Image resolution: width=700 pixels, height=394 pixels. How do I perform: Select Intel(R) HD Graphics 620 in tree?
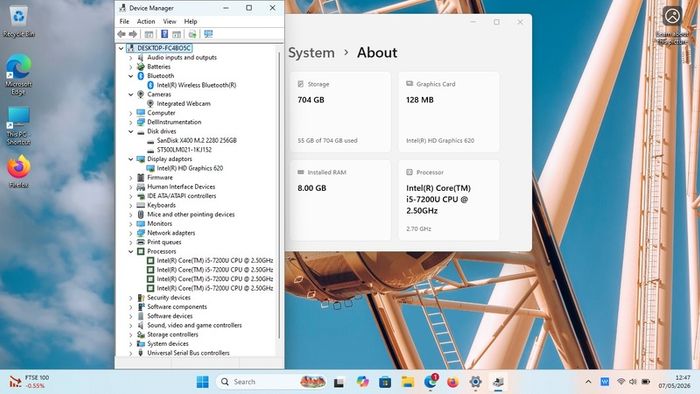click(x=190, y=168)
